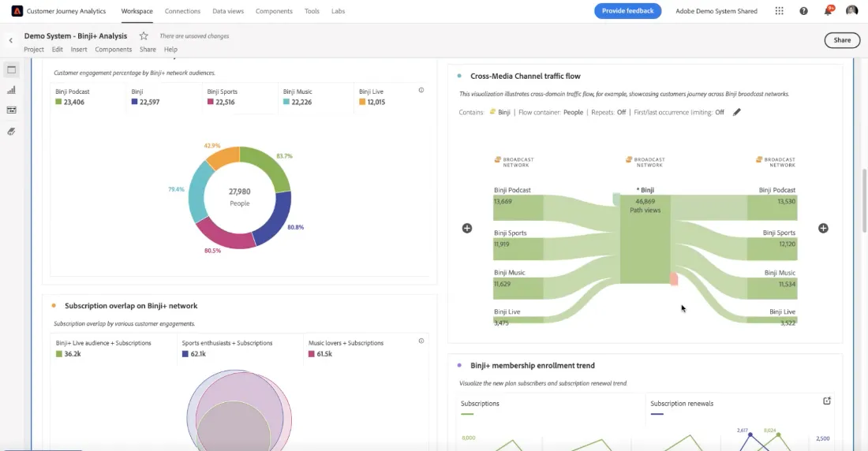
Task: Click the pencil edit icon in flow settings
Action: (736, 112)
